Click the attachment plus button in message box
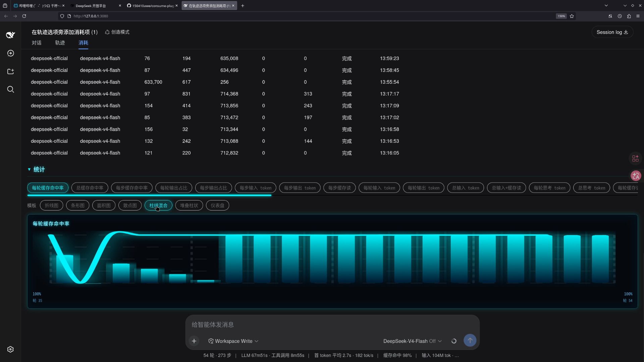 [x=194, y=341]
